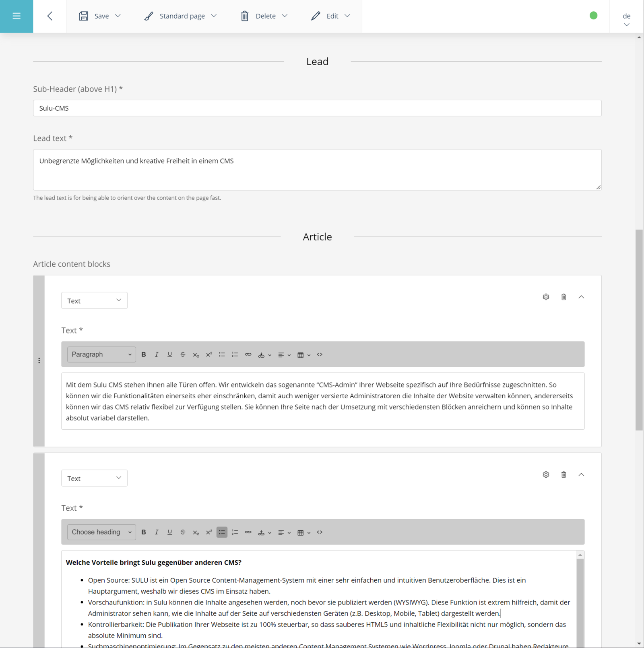Delete the first article block via trash icon
This screenshot has width=644, height=648.
[x=563, y=297]
